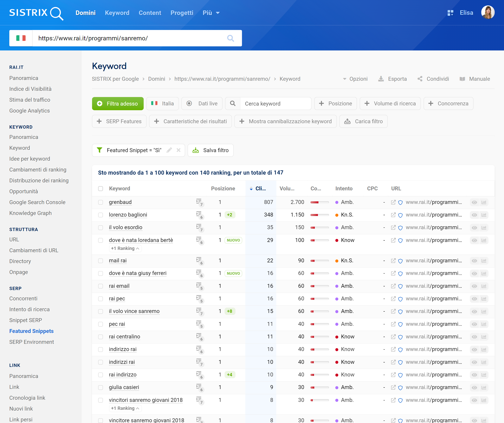
Task: Open the Manuale handbook
Action: pyautogui.click(x=475, y=79)
